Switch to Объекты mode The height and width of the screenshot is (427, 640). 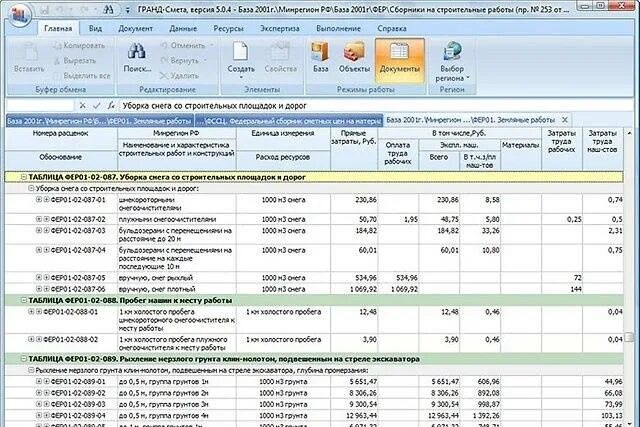point(354,58)
